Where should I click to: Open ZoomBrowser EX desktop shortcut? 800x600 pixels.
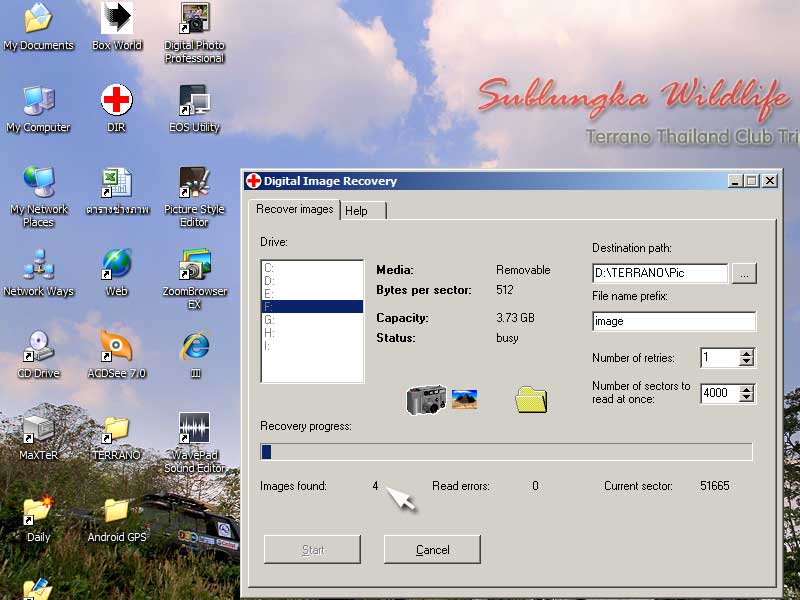[194, 265]
